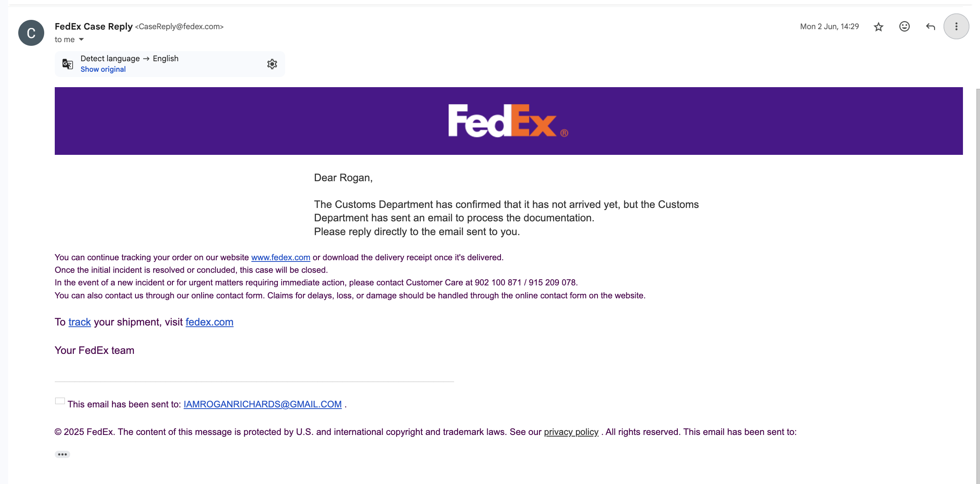Click Show original translation link

(103, 69)
